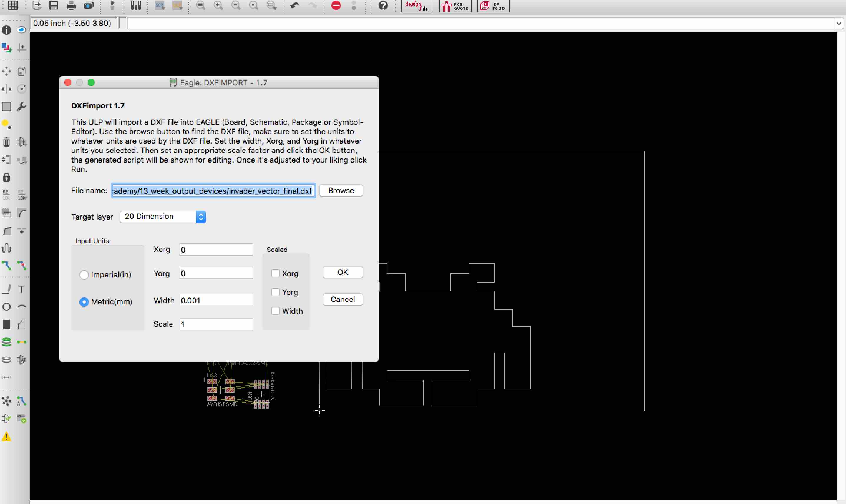Click the PCB Quote button
Screen dimensions: 846x504
(455, 6)
